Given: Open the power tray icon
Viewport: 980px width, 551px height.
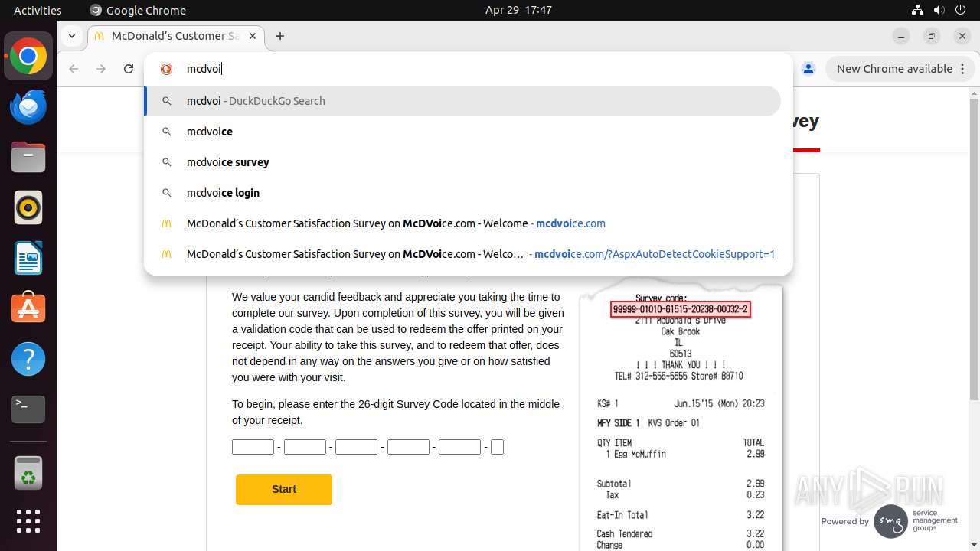Looking at the screenshot, I should click(x=960, y=10).
